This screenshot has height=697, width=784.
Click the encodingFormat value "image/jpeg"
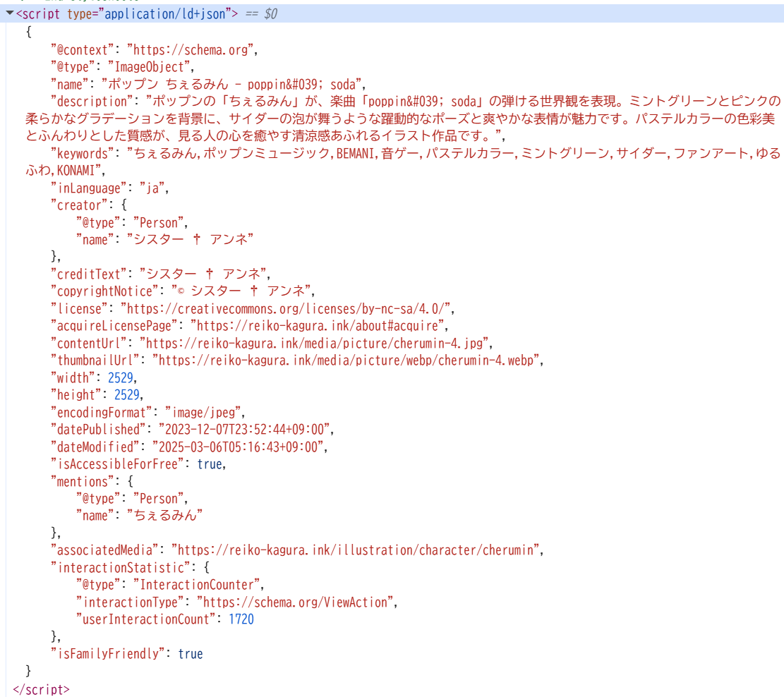coord(203,412)
